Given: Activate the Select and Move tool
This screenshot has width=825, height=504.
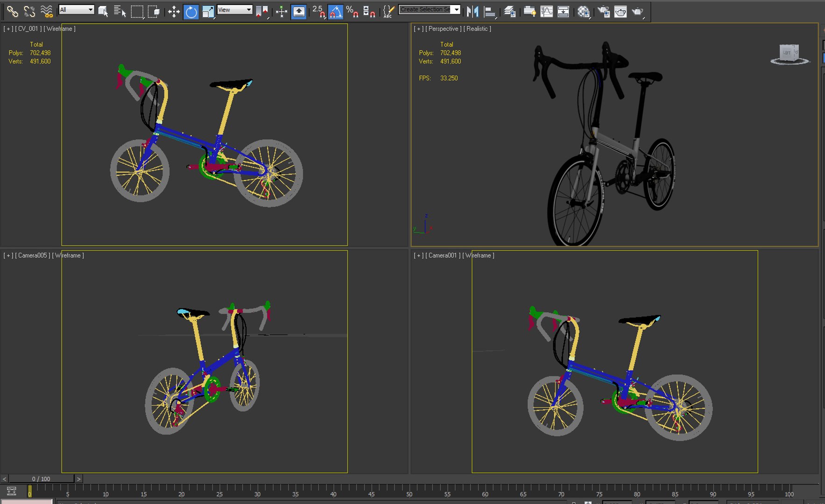Looking at the screenshot, I should [174, 11].
